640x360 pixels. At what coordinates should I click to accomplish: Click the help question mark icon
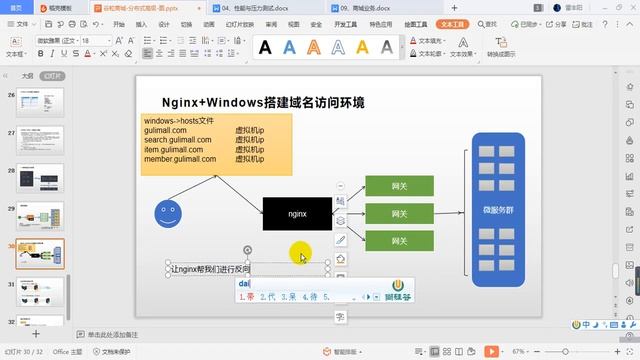click(605, 24)
